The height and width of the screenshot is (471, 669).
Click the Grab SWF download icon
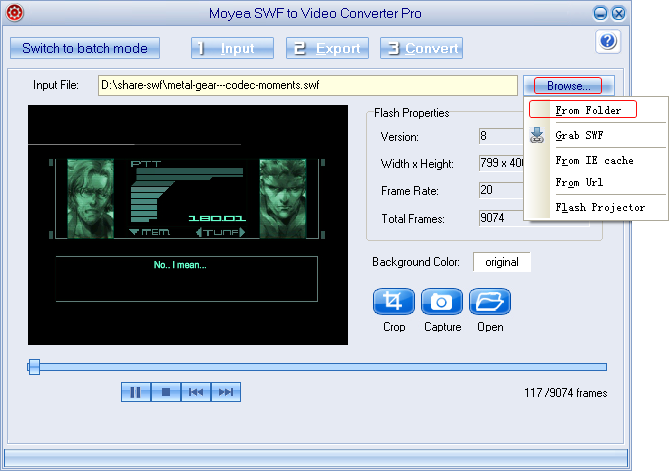coord(537,135)
